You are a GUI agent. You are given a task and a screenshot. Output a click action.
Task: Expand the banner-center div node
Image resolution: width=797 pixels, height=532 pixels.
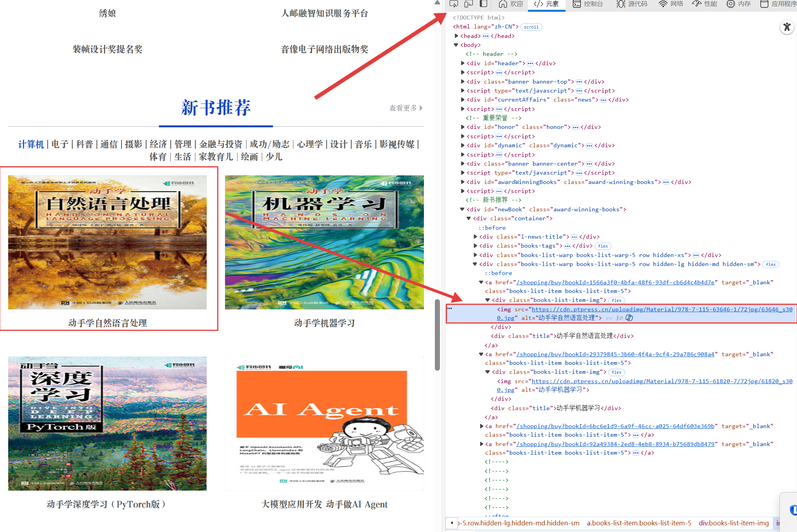coord(463,164)
